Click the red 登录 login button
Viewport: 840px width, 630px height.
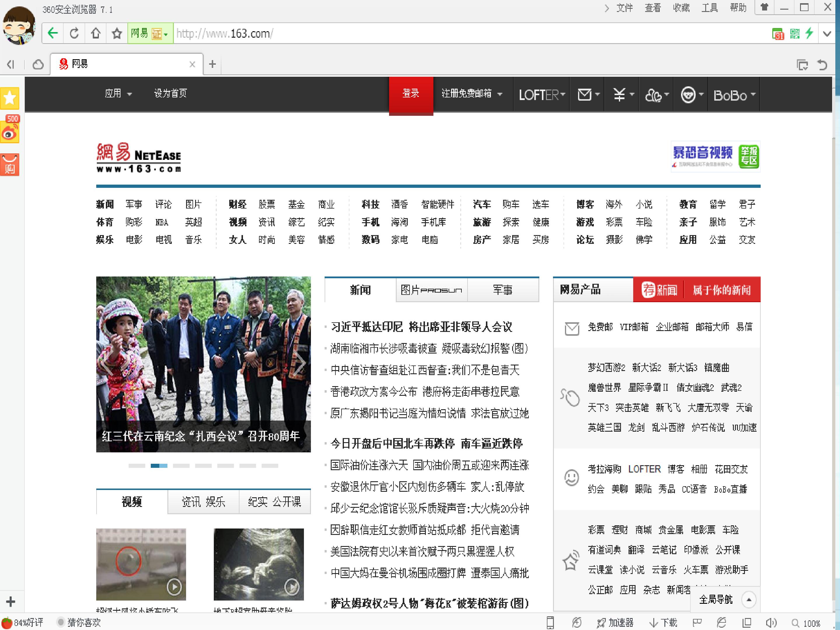click(x=411, y=94)
